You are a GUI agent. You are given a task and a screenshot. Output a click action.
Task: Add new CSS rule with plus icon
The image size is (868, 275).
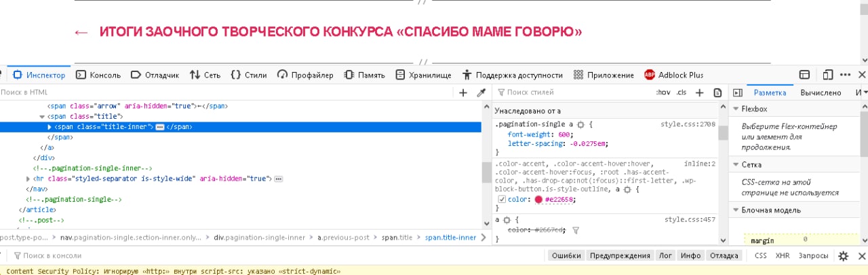[700, 92]
